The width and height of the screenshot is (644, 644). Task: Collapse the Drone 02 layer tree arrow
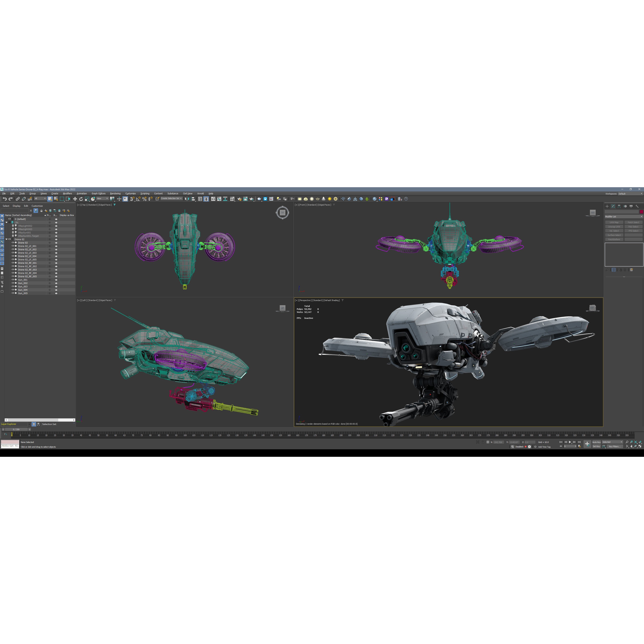pos(6,239)
